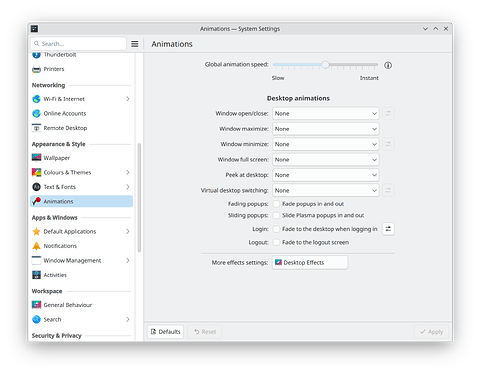The height and width of the screenshot is (375, 480).
Task: Click the Thunderbolt icon in sidebar
Action: (36, 55)
